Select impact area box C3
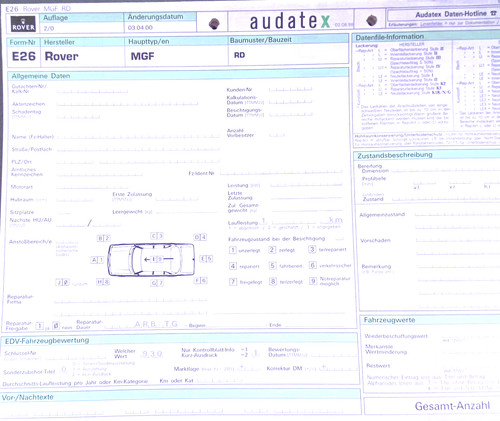This screenshot has width=500, height=421. pyautogui.click(x=157, y=236)
